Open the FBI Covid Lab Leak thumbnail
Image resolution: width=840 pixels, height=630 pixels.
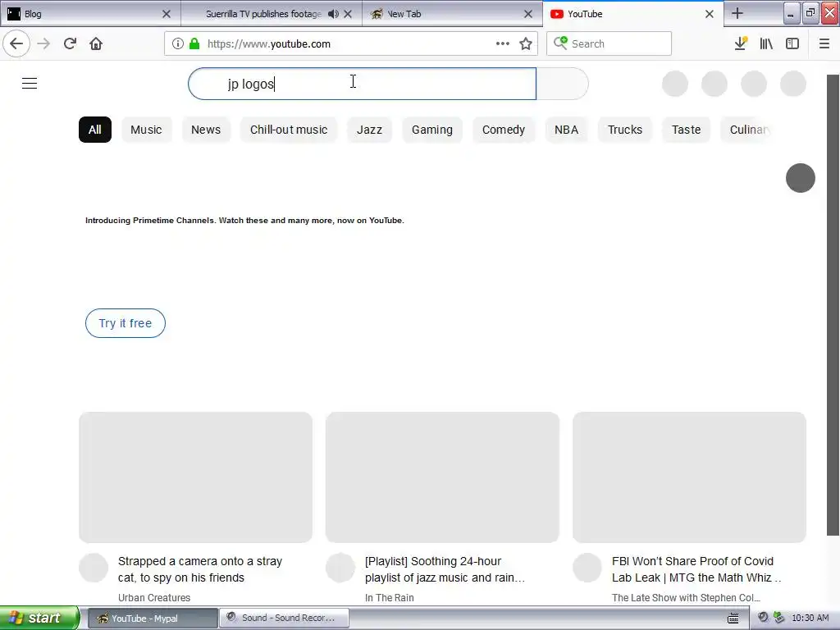coord(689,477)
